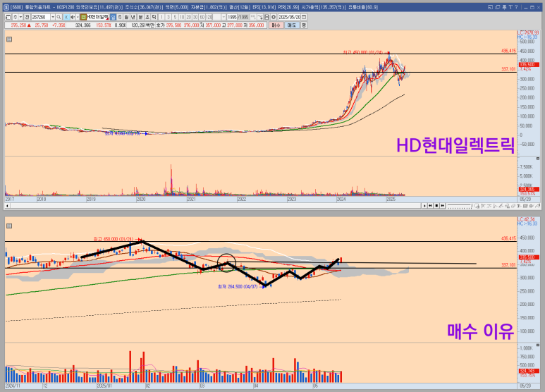Click the T font size icon in title bar
Image resolution: width=545 pixels, height=392 pixels.
(x=510, y=7)
